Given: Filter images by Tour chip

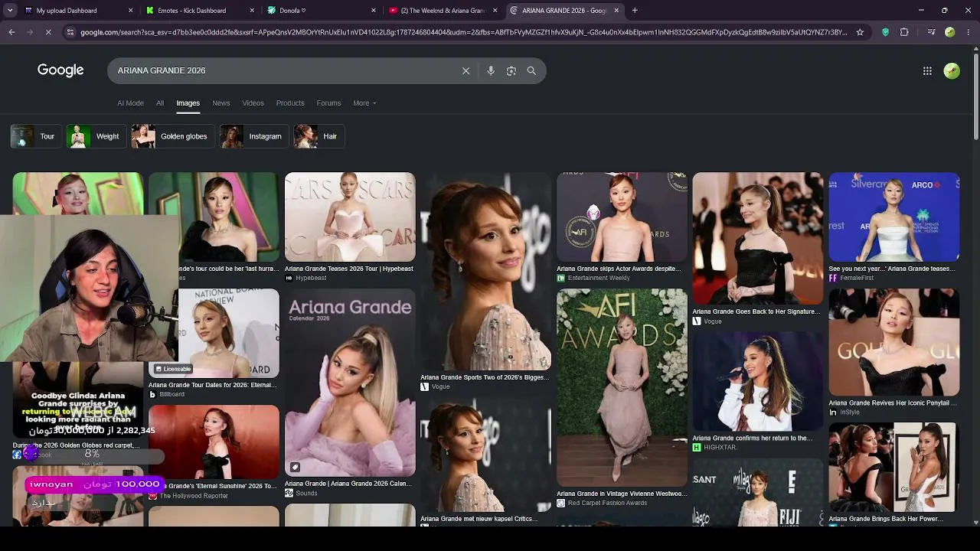Looking at the screenshot, I should pos(35,136).
